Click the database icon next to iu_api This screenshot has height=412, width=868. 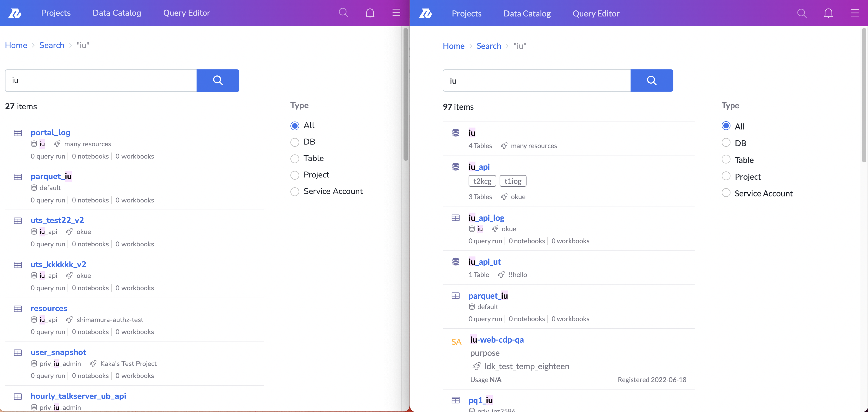click(456, 167)
